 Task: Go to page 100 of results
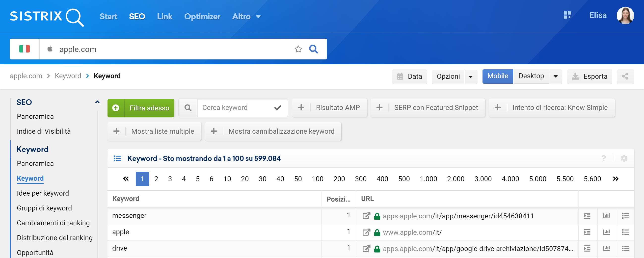318,179
